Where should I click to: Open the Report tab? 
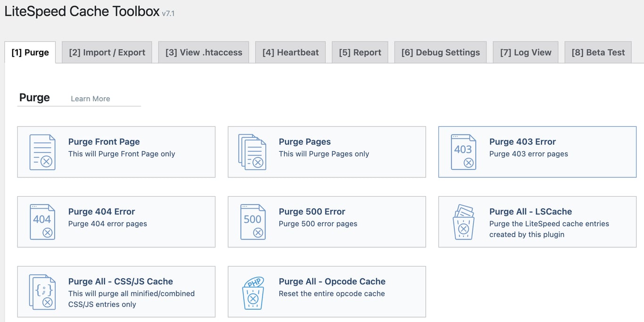pos(360,52)
